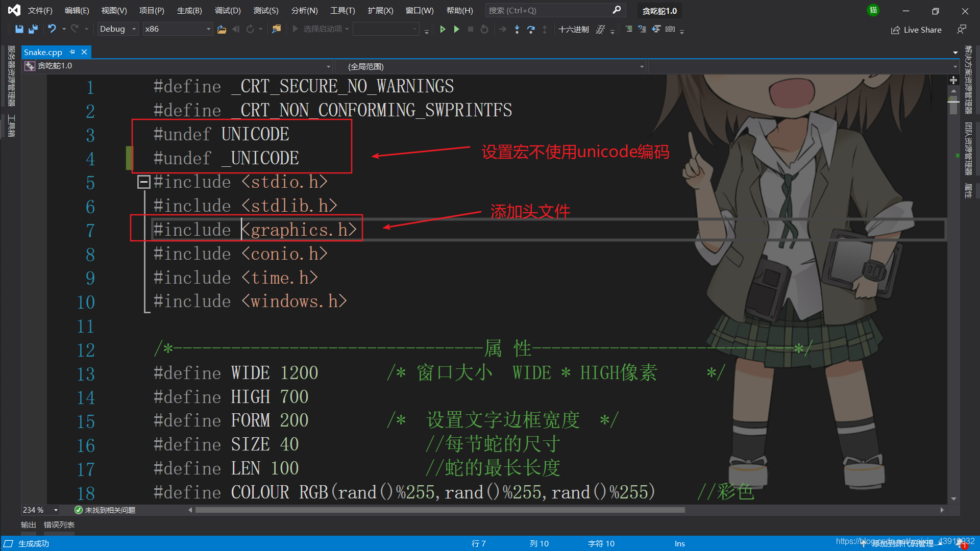This screenshot has width=980, height=551.
Task: Open the x86 platform dropdown
Action: (x=177, y=29)
